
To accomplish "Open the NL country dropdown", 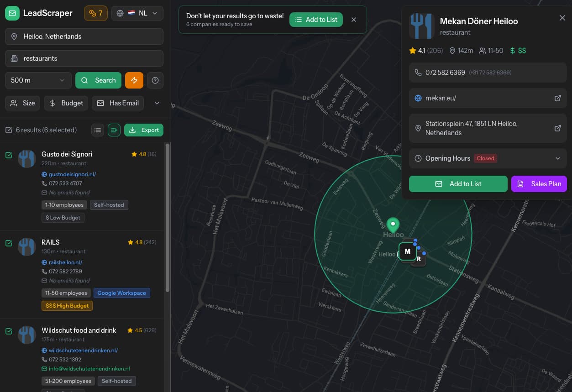I will pos(137,13).
